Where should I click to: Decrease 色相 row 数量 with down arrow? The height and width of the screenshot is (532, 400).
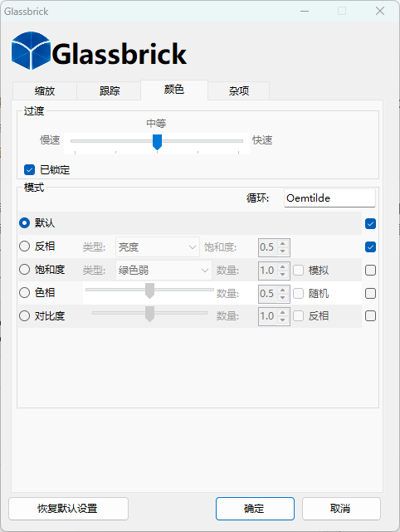(283, 297)
